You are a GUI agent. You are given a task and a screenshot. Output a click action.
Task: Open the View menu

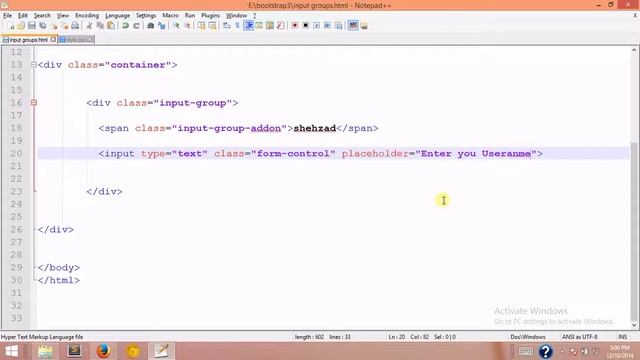click(62, 16)
